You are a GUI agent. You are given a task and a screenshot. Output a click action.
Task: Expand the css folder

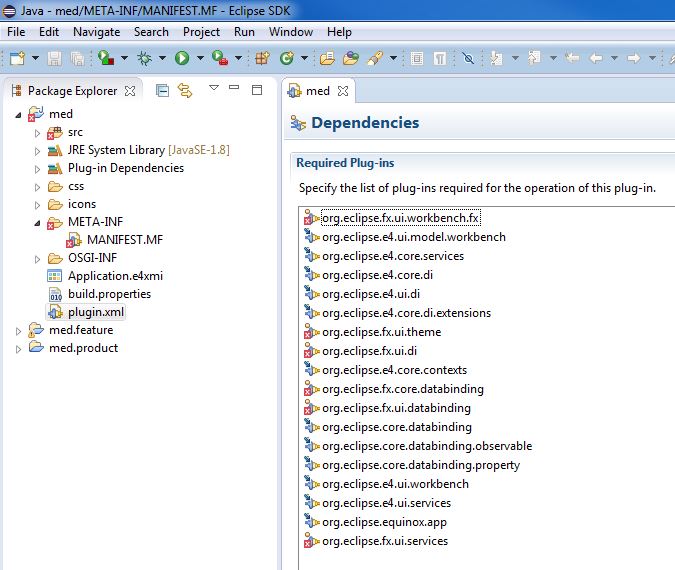[x=37, y=187]
